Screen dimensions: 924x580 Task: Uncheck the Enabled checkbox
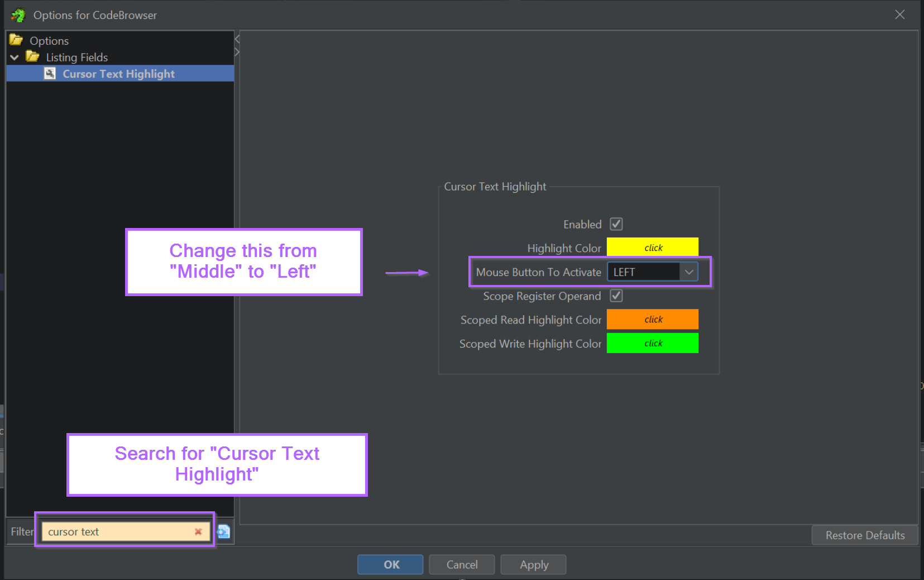pos(616,224)
